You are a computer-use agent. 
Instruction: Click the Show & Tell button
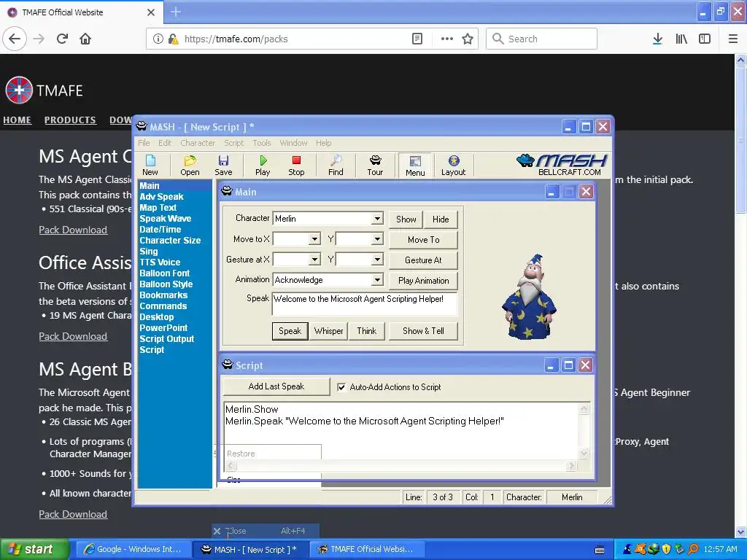point(424,331)
